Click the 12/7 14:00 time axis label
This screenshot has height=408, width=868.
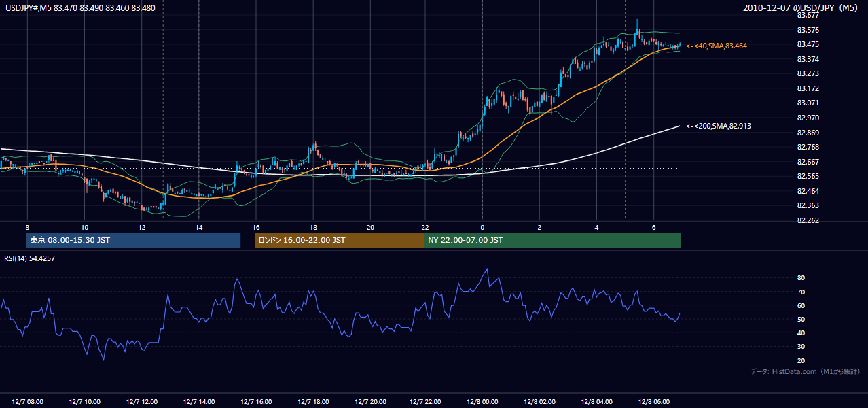tap(198, 402)
